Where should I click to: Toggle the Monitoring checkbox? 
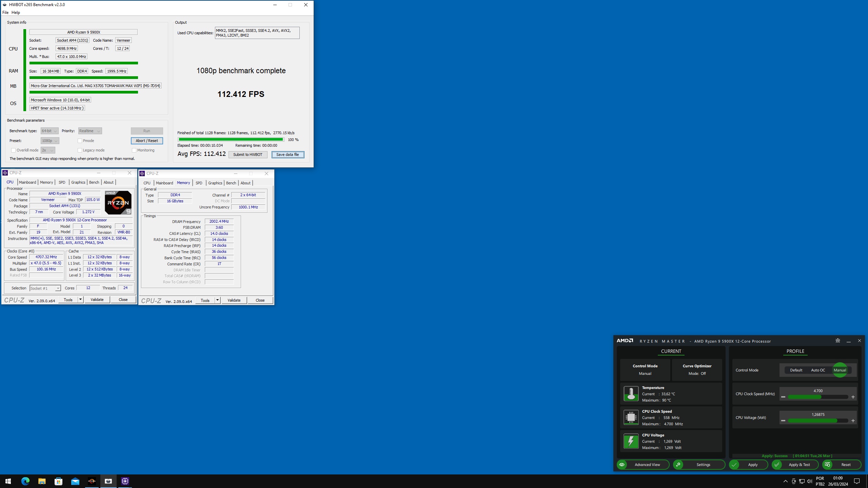pyautogui.click(x=134, y=150)
